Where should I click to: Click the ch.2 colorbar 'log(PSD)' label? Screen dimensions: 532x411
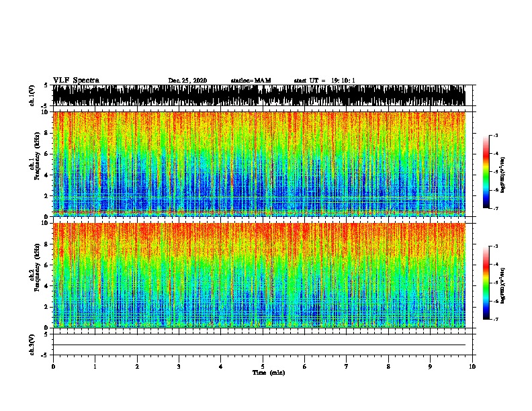tap(502, 286)
